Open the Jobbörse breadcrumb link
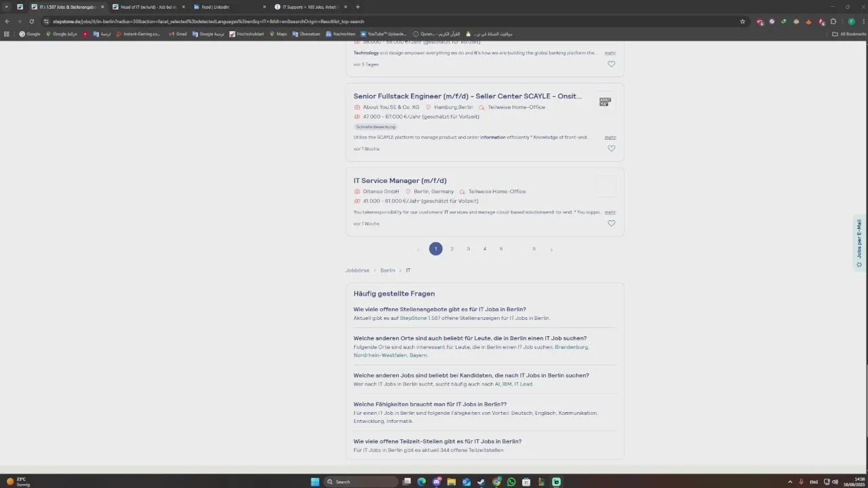The width and height of the screenshot is (868, 488). [x=357, y=270]
